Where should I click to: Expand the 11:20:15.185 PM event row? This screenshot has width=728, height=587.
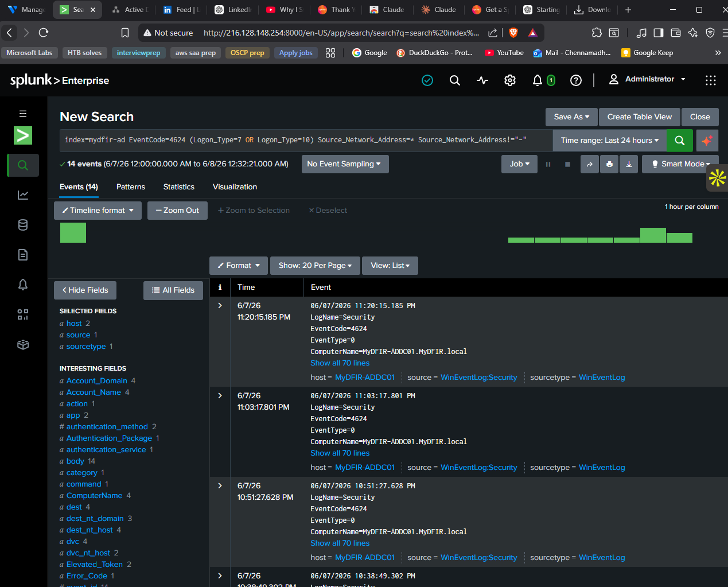click(220, 306)
